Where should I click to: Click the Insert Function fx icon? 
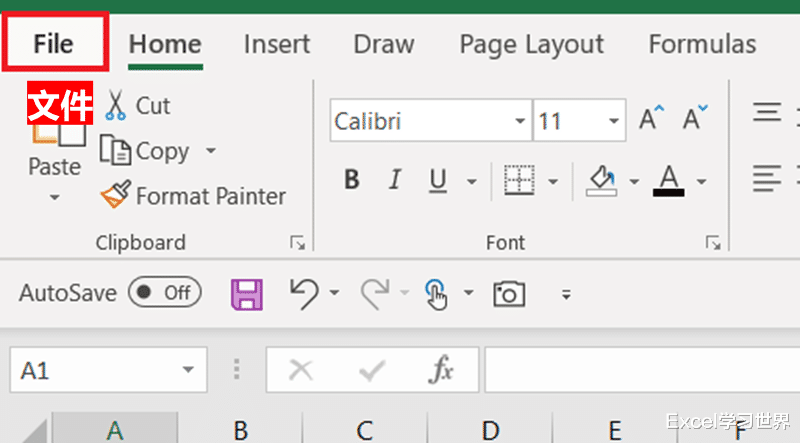(x=441, y=369)
